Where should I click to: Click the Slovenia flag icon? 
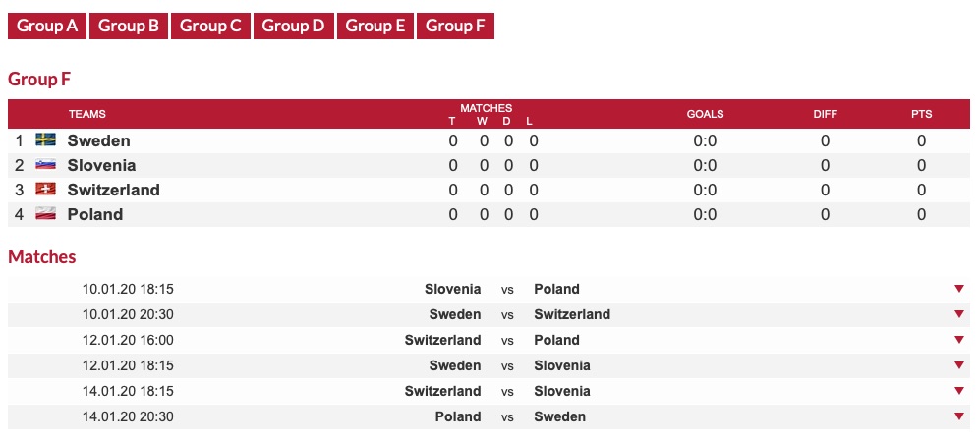tap(45, 165)
